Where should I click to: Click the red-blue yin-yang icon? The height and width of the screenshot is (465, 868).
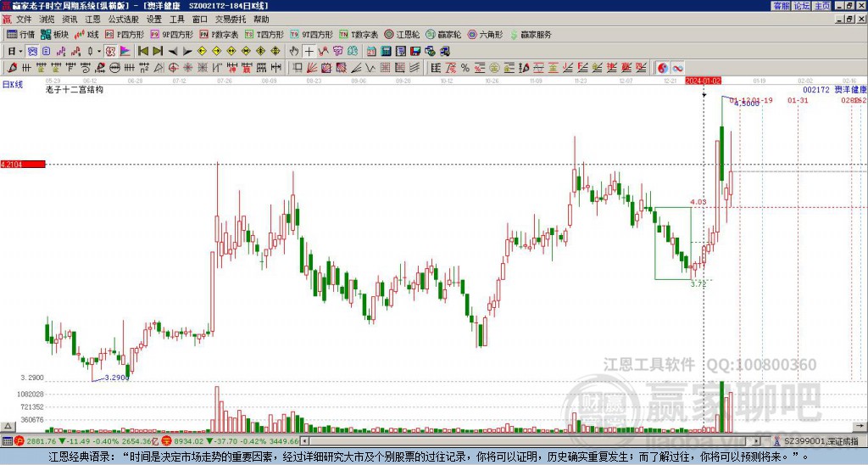click(x=663, y=68)
